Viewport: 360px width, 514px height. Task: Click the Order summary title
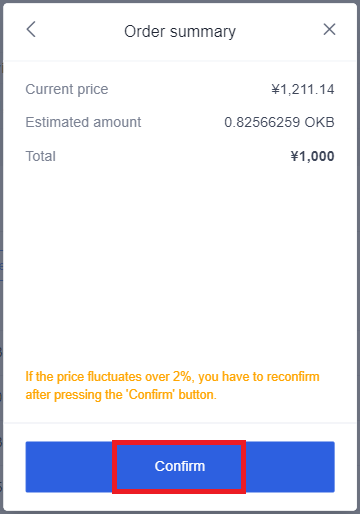point(180,32)
